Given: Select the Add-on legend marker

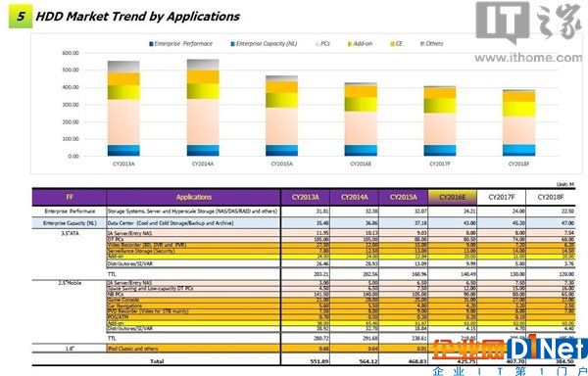Looking at the screenshot, I should coord(350,44).
